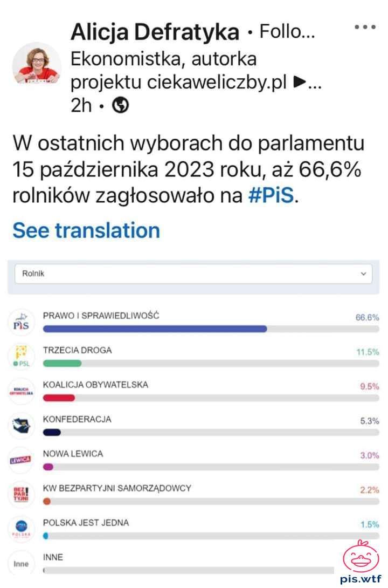Click Alicja Defratyka's profile photo
The image size is (388, 588).
tap(37, 64)
